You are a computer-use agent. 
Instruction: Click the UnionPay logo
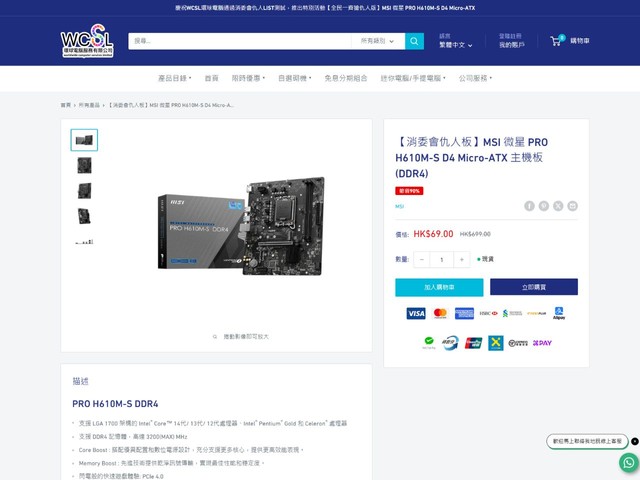(x=473, y=343)
